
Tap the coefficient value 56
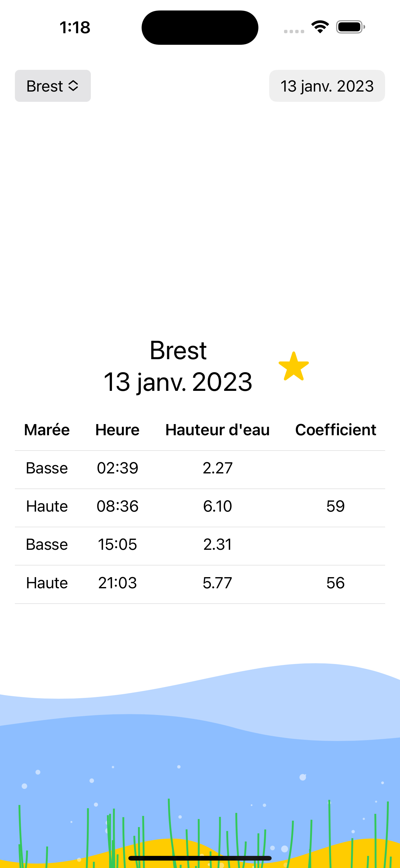point(336,583)
